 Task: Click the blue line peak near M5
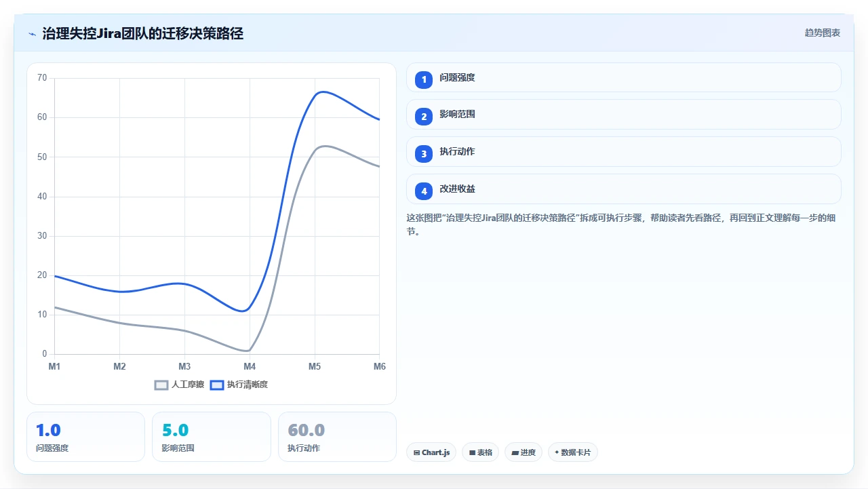[x=322, y=92]
